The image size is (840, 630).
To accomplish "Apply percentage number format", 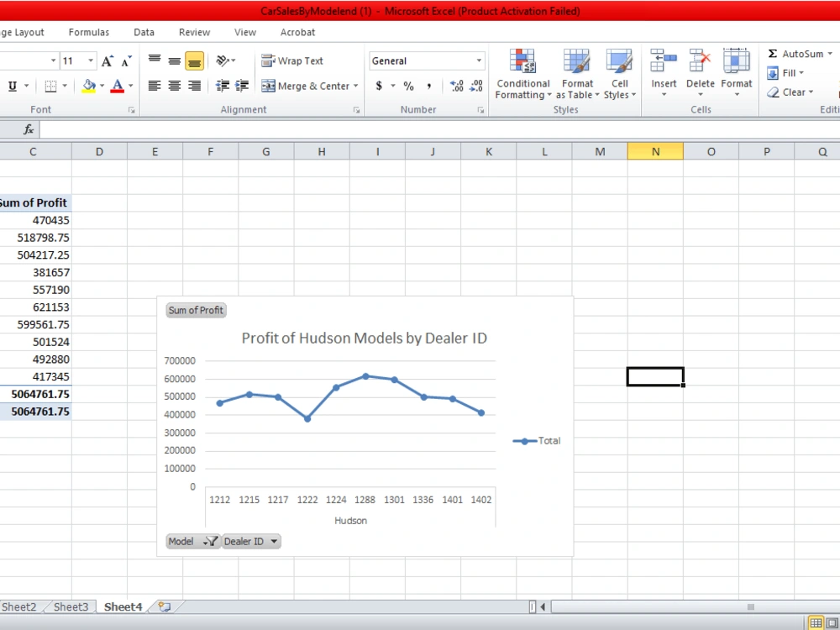I will [x=409, y=86].
